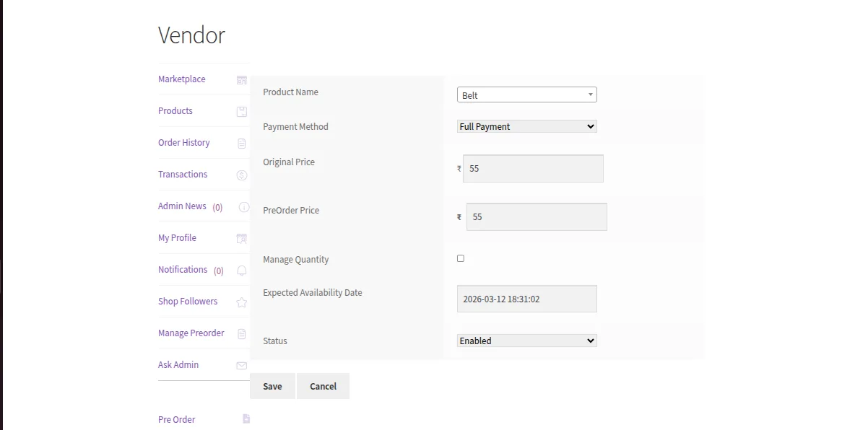Click the Products icon in sidebar
This screenshot has height=430, width=868.
[242, 112]
